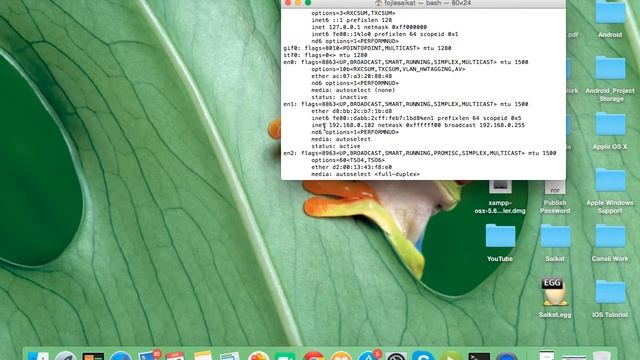The width and height of the screenshot is (640, 360).
Task: Click the 'inet 192.168.0.102' address line
Action: tap(418, 125)
